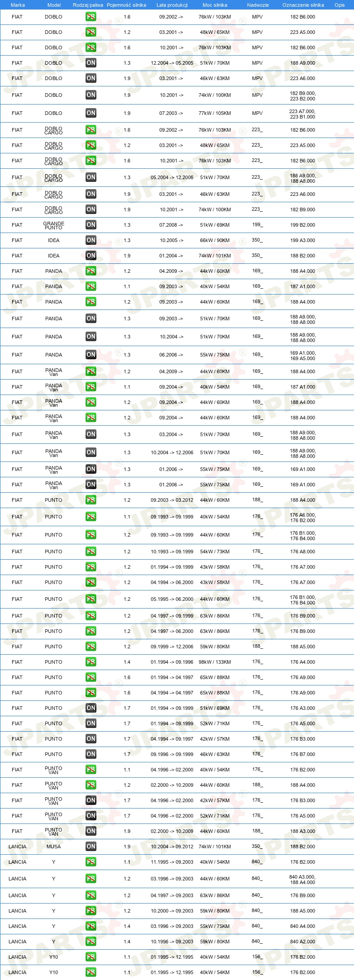Click the Pojemność silnika column header

pyautogui.click(x=126, y=5)
